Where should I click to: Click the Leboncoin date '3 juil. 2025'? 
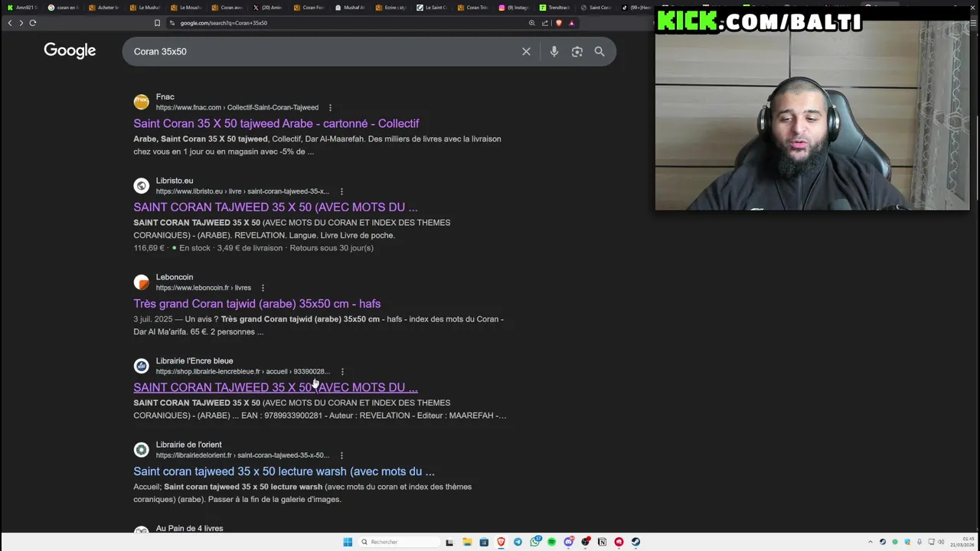tap(153, 319)
